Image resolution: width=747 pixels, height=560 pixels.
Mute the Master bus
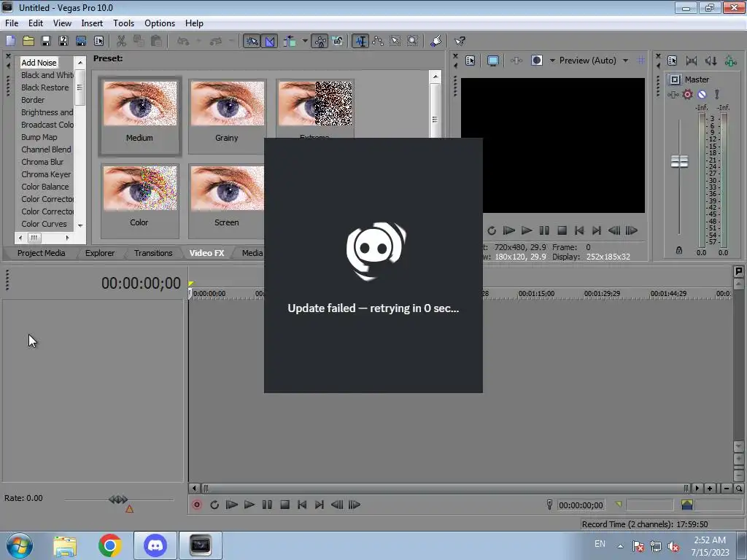coord(702,94)
